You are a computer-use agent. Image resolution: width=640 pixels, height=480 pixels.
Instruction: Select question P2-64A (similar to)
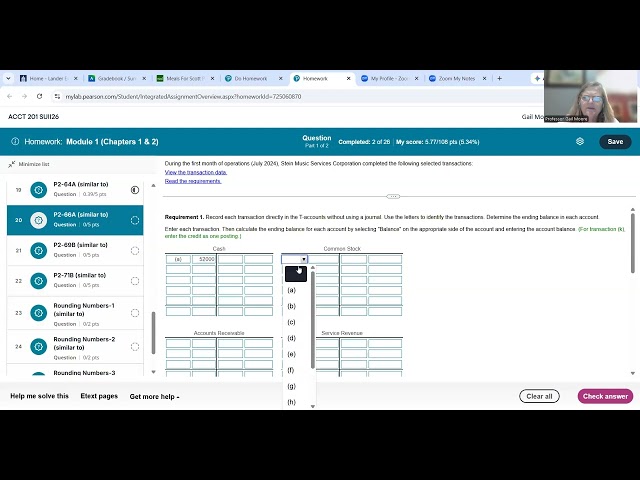click(x=75, y=189)
